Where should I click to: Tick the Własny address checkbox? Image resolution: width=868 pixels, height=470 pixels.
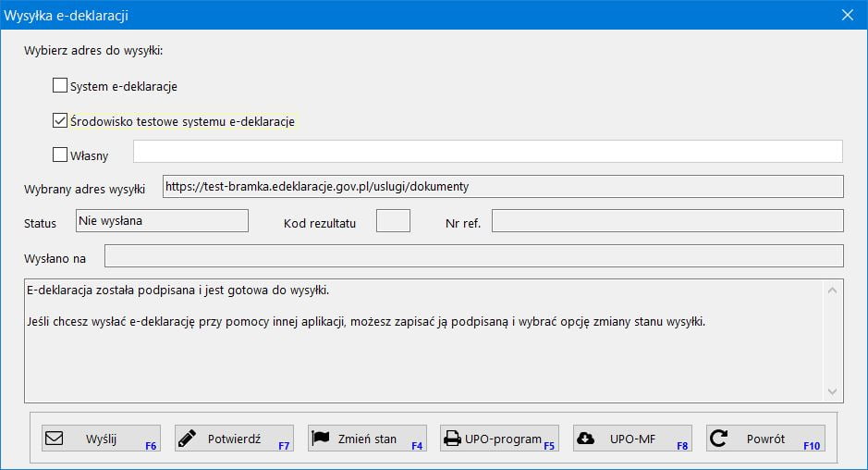[60, 155]
